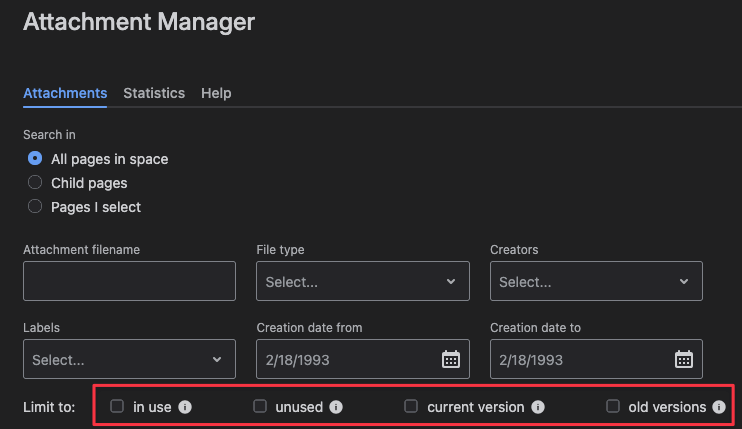Go to the Help tab

[216, 93]
